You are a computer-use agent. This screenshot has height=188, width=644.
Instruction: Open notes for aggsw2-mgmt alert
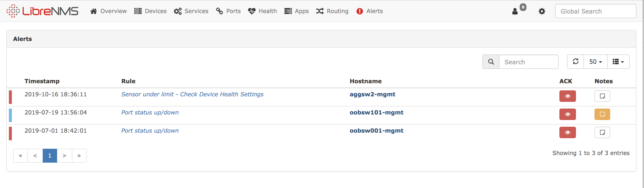[602, 96]
